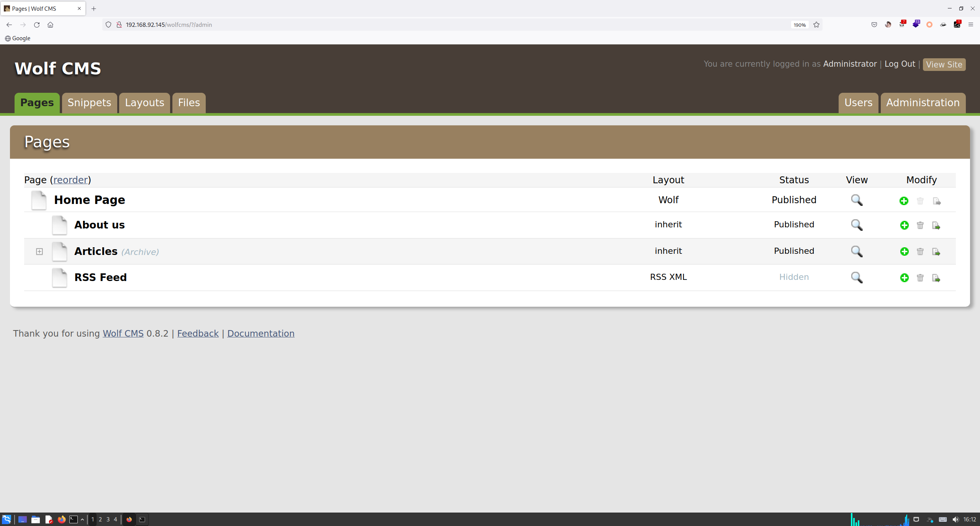This screenshot has height=526, width=980.
Task: Click the Home Page document icon
Action: [x=39, y=200]
